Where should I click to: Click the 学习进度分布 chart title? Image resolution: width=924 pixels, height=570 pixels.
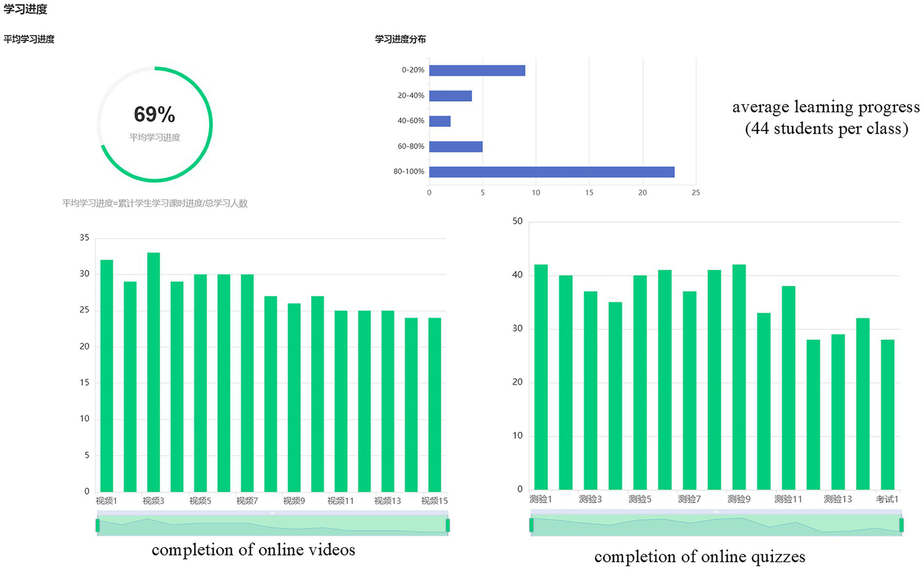point(400,39)
